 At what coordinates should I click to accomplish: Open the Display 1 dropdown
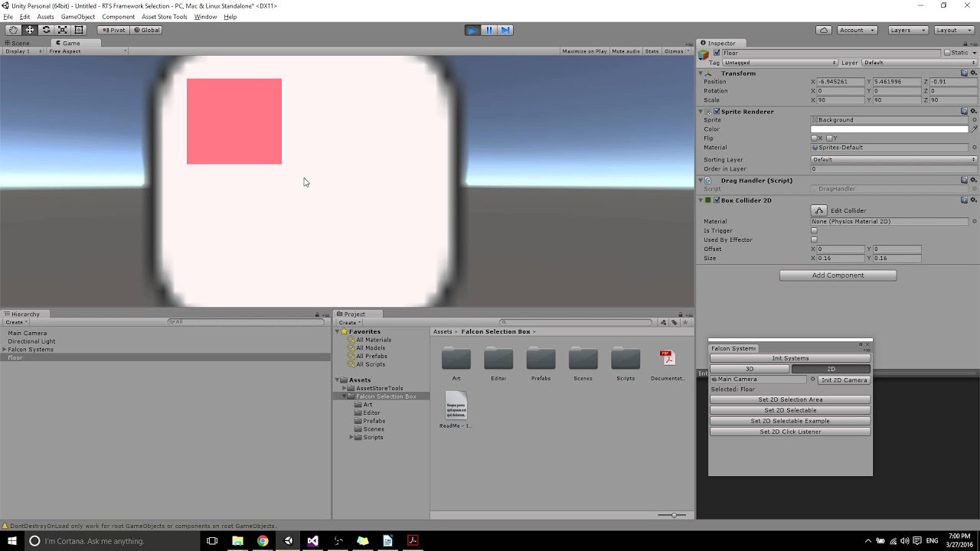23,51
